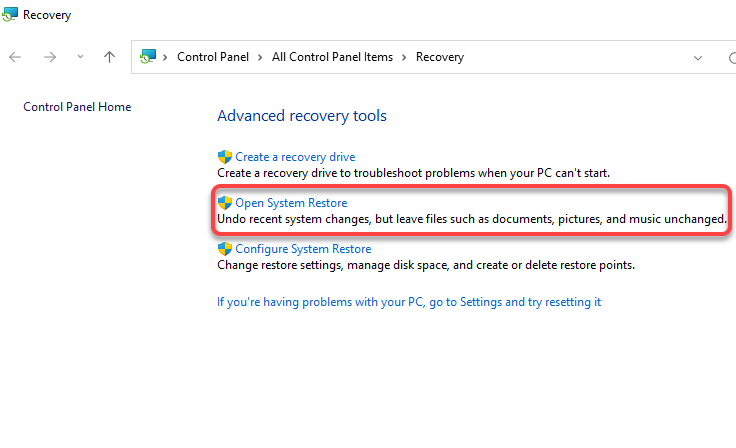Go up one level with the Up arrow
Screen dimensions: 736x448
110,57
